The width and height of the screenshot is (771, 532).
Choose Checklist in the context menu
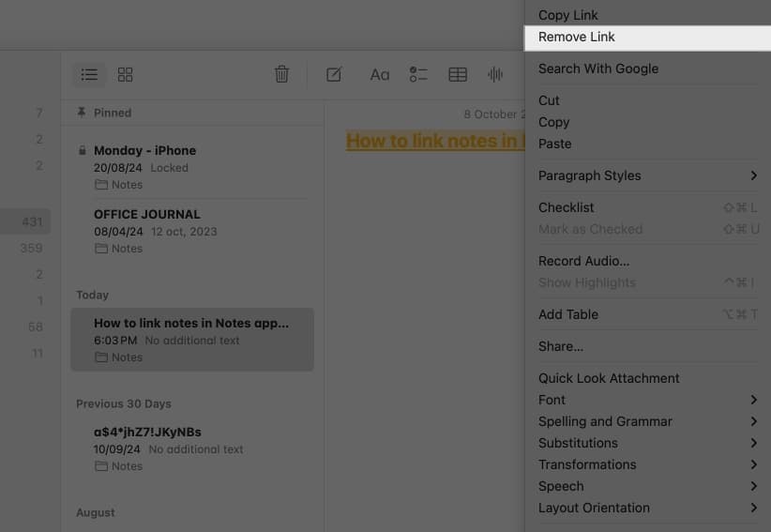click(x=647, y=207)
